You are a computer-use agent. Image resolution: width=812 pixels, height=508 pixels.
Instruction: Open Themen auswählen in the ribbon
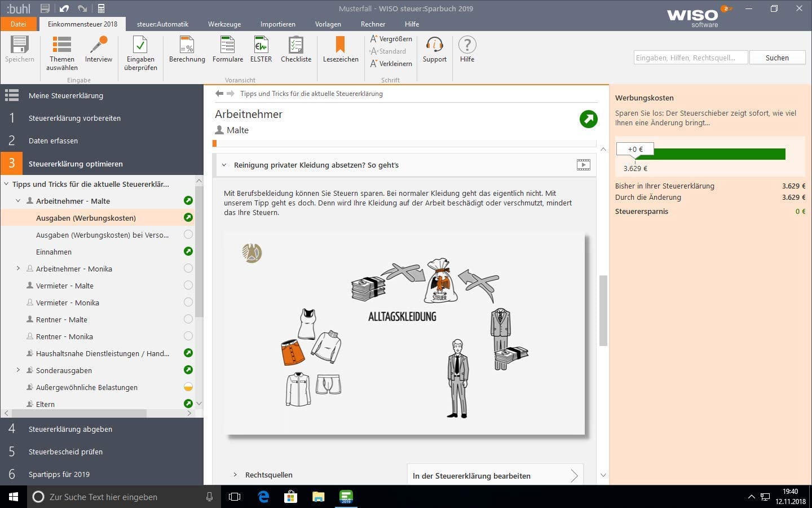[x=62, y=45]
